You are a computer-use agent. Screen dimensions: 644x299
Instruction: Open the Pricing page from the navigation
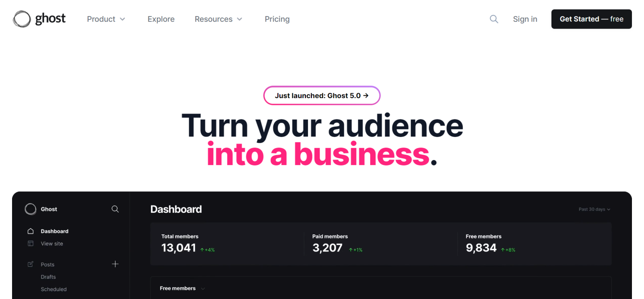coord(277,19)
